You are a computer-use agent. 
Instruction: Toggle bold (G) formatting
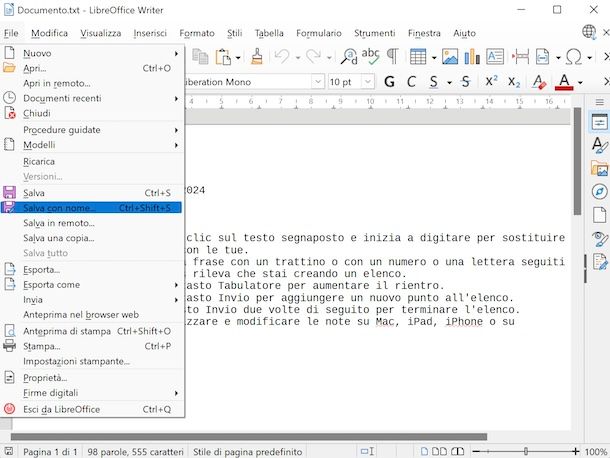click(x=388, y=81)
